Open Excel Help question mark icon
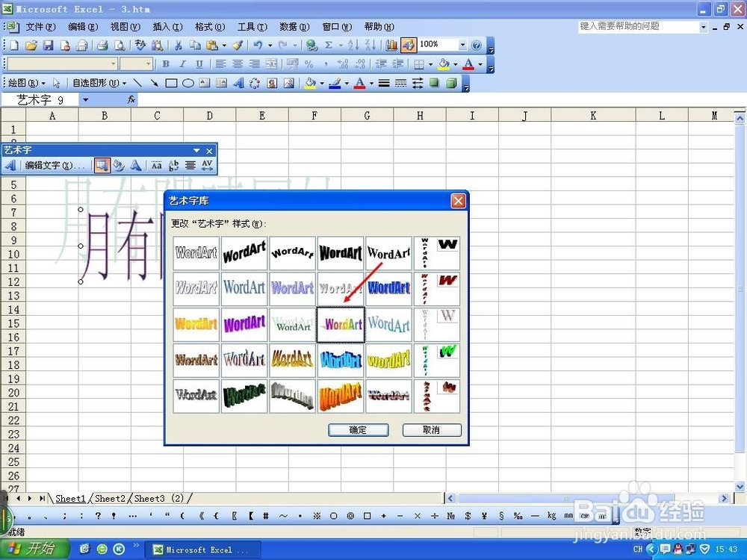 (x=477, y=46)
